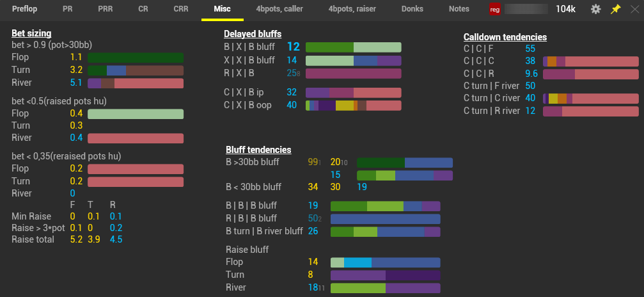Select the Bluff tendencies heading
The width and height of the screenshot is (644, 297).
pos(258,150)
